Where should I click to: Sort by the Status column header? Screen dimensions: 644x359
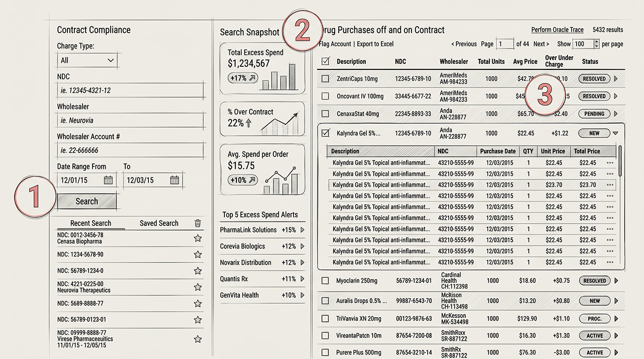pyautogui.click(x=590, y=61)
